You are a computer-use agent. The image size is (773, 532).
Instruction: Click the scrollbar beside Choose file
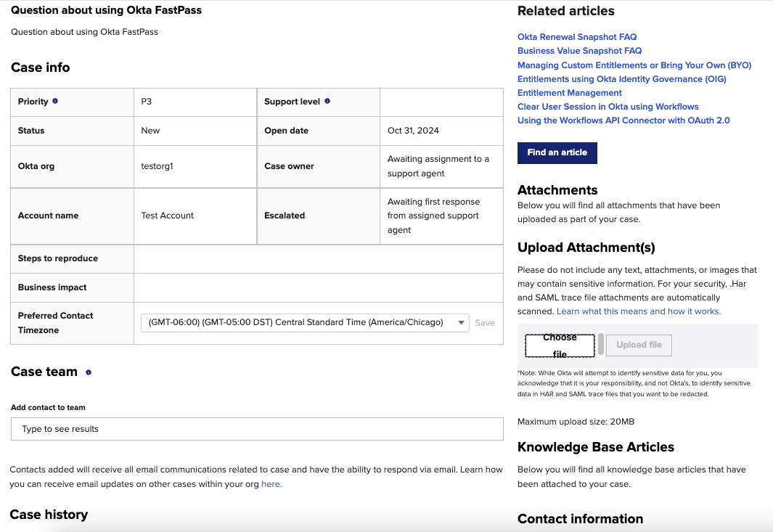[x=601, y=345]
